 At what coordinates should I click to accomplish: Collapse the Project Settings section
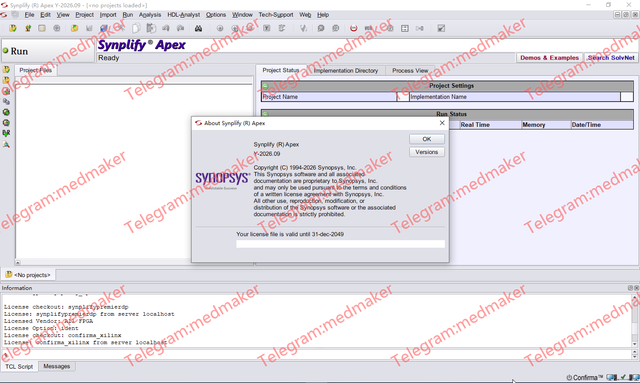click(x=265, y=86)
